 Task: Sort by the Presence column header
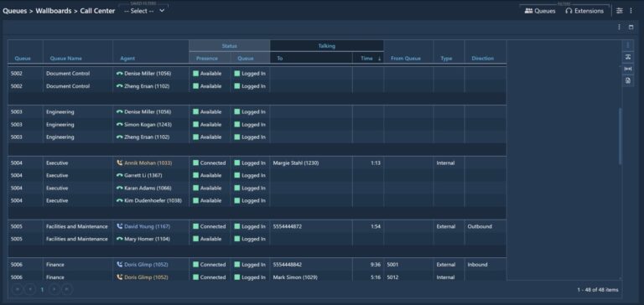pyautogui.click(x=207, y=59)
